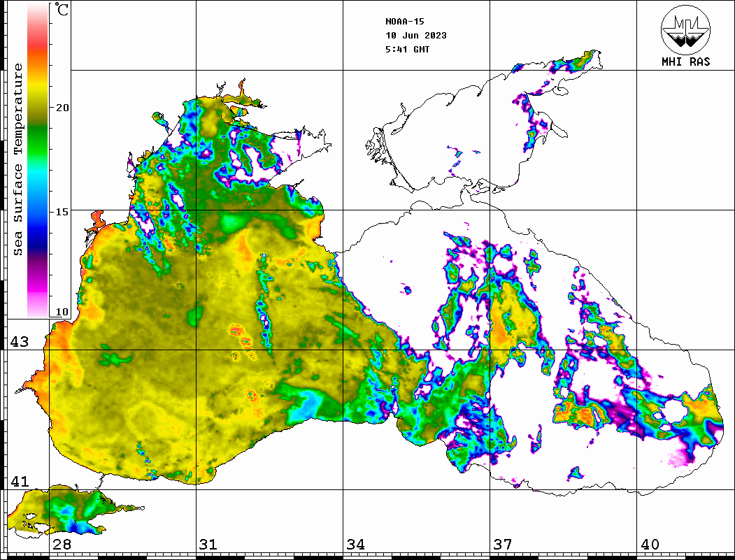Image resolution: width=735 pixels, height=560 pixels.
Task: Click the longitude label '37'
Action: pos(503,545)
